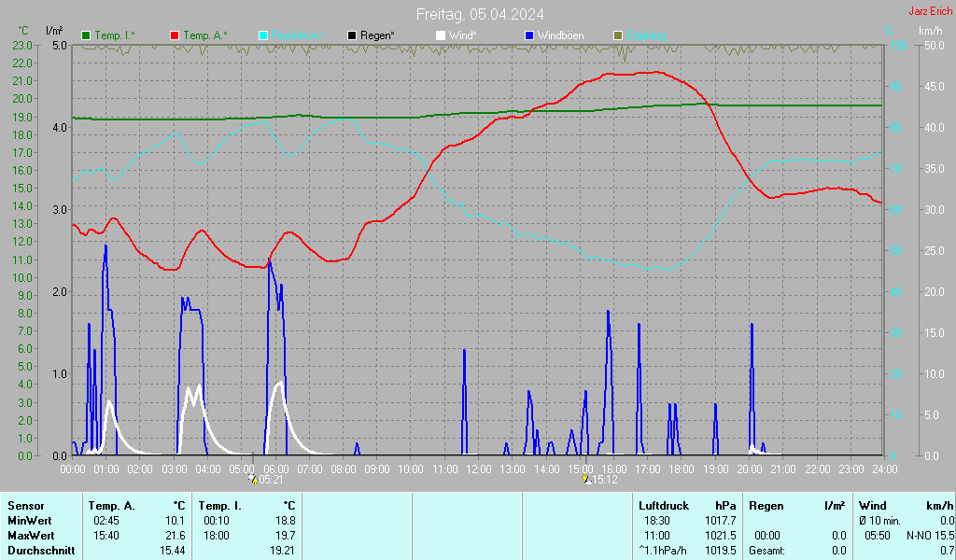
Task: Click the cyan Feuchte A. legend swatch
Action: point(263,36)
